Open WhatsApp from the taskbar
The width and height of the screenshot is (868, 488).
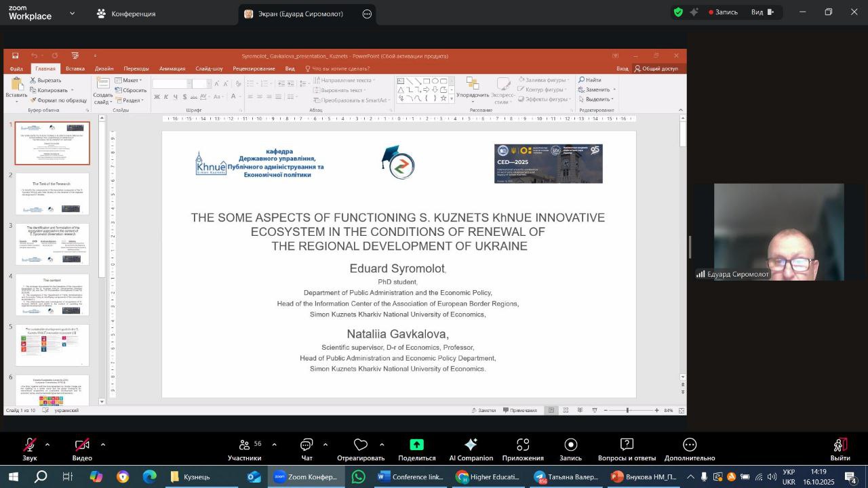pos(359,477)
